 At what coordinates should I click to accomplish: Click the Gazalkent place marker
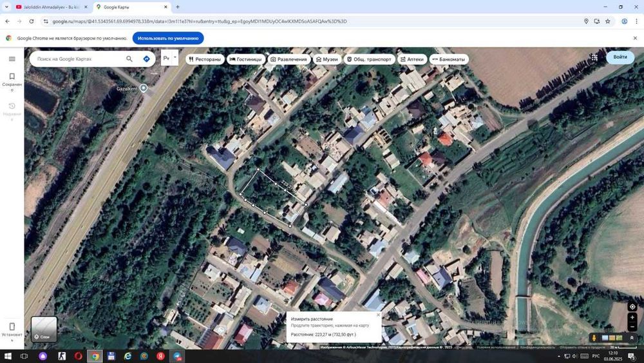point(144,88)
